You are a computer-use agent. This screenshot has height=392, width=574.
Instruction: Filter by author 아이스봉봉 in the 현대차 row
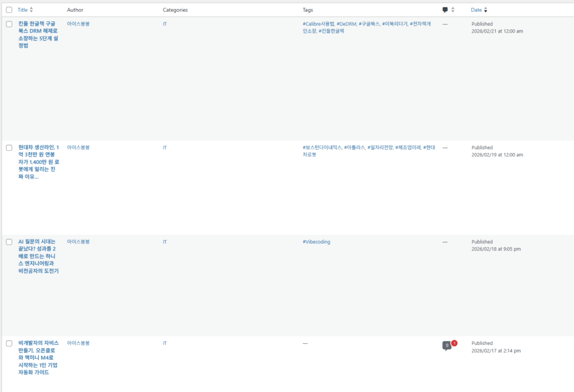78,147
